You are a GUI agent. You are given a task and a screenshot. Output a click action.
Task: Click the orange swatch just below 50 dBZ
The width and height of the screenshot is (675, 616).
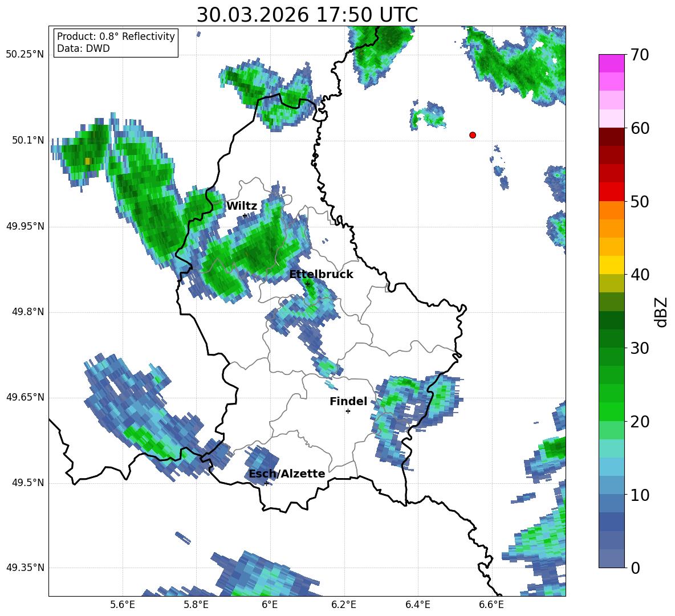pyautogui.click(x=611, y=210)
